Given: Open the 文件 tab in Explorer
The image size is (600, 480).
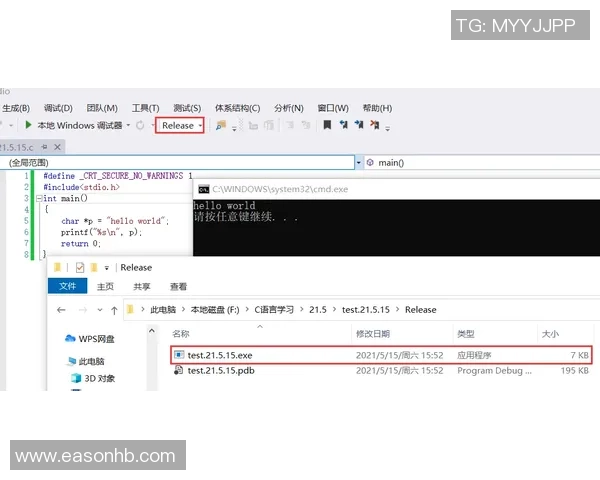Looking at the screenshot, I should point(67,286).
